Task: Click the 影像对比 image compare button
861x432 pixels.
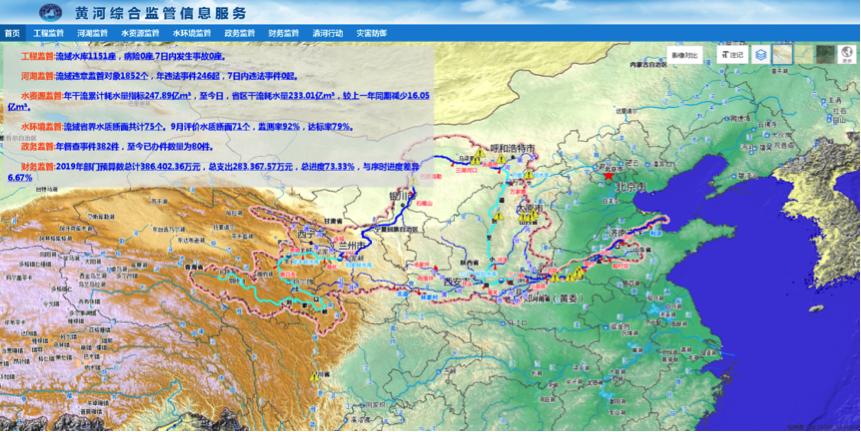Action: click(686, 55)
